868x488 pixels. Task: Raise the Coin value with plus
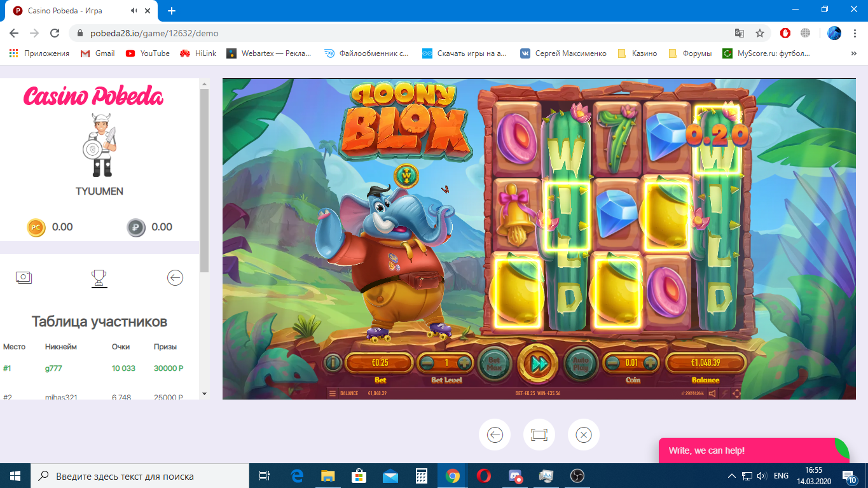[650, 363]
